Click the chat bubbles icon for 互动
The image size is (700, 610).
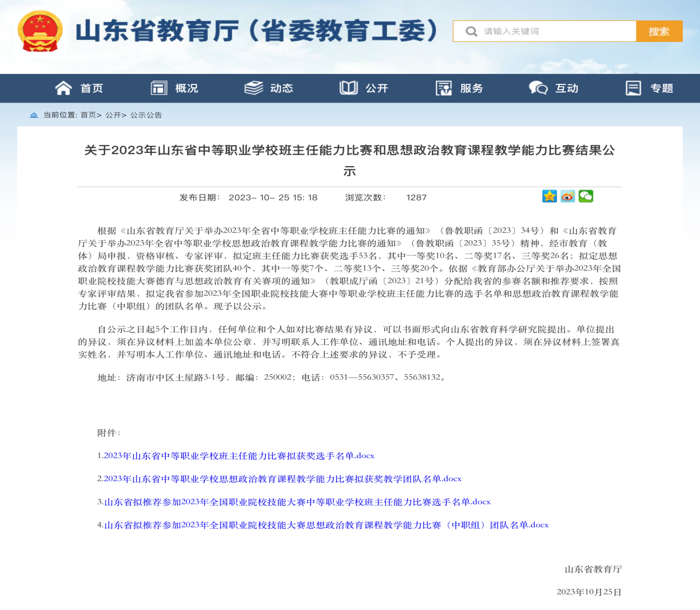point(538,88)
